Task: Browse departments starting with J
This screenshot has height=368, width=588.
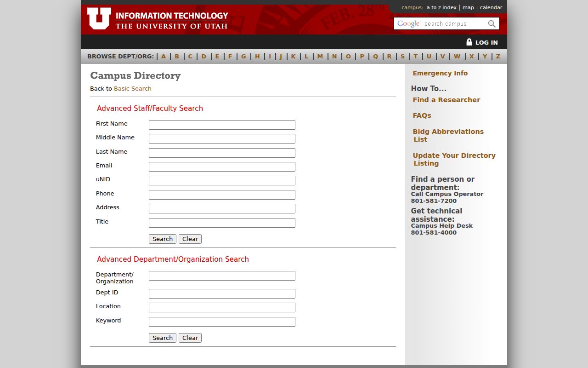Action: pyautogui.click(x=281, y=57)
